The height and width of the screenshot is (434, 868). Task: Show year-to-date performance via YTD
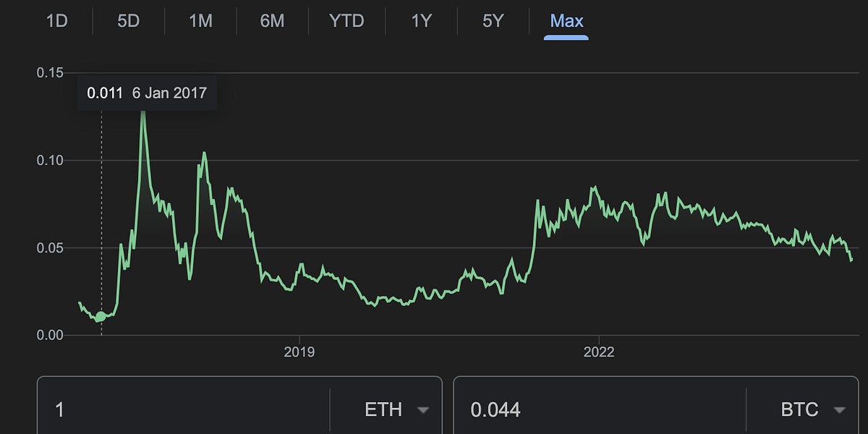pyautogui.click(x=347, y=21)
